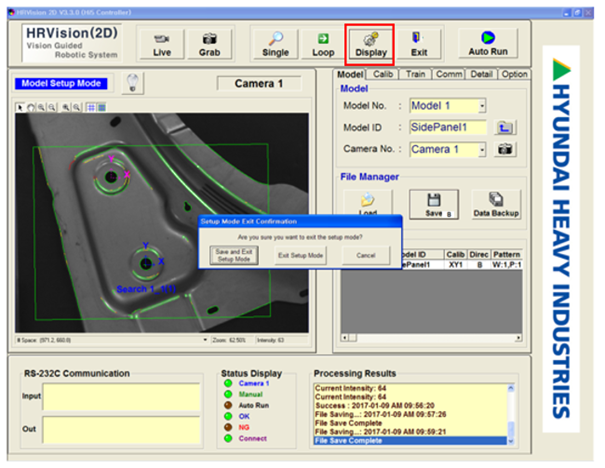
Task: Open the Comm tab
Action: coord(449,74)
